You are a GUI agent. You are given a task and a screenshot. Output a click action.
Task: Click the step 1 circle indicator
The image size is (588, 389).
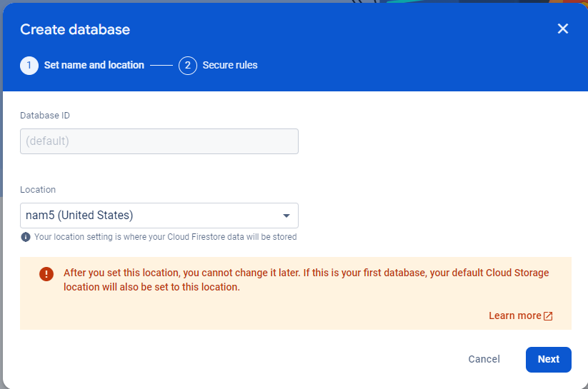[x=29, y=65]
